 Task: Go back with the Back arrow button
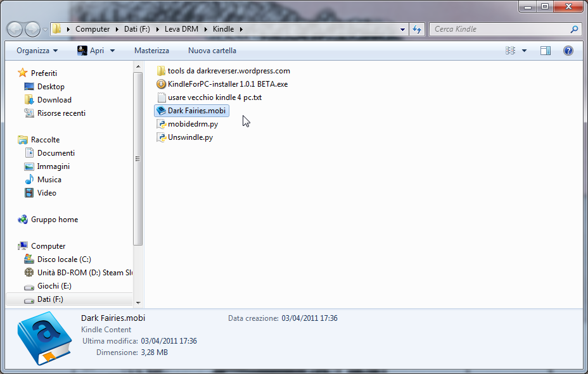pyautogui.click(x=15, y=29)
